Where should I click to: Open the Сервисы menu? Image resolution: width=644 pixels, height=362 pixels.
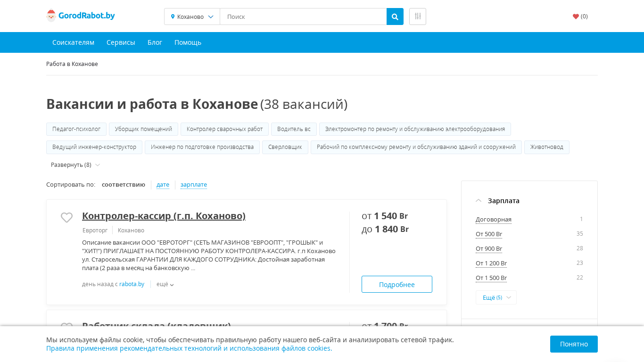pos(121,42)
